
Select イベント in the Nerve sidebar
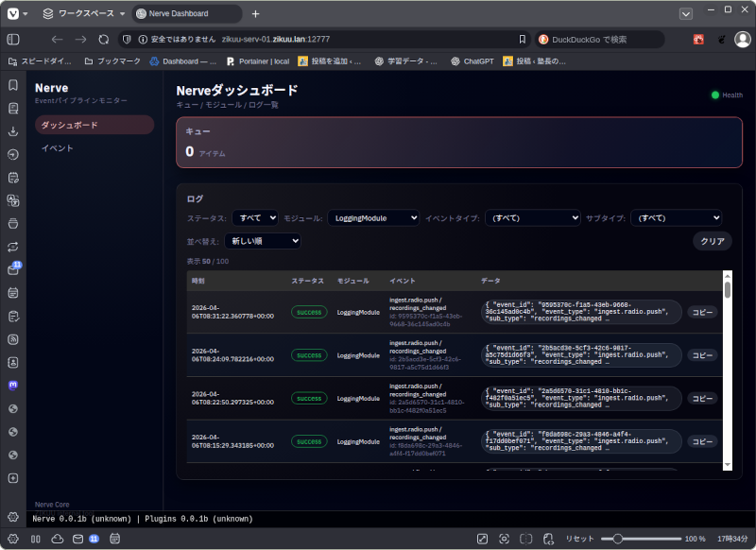pyautogui.click(x=58, y=148)
